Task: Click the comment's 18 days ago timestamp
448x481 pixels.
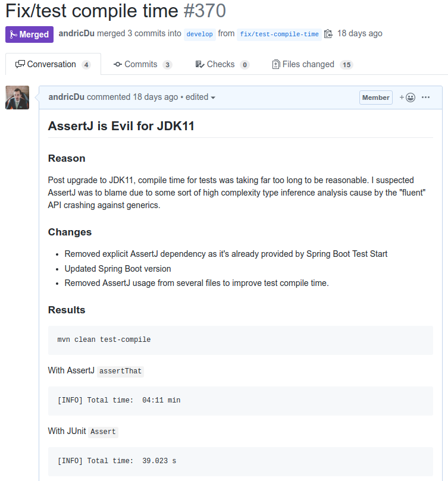Action: [155, 97]
